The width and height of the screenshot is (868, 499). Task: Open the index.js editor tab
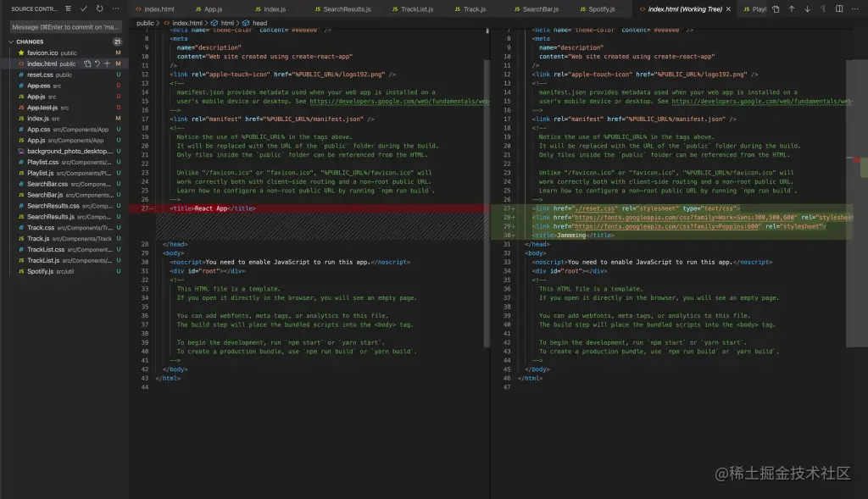(x=270, y=8)
